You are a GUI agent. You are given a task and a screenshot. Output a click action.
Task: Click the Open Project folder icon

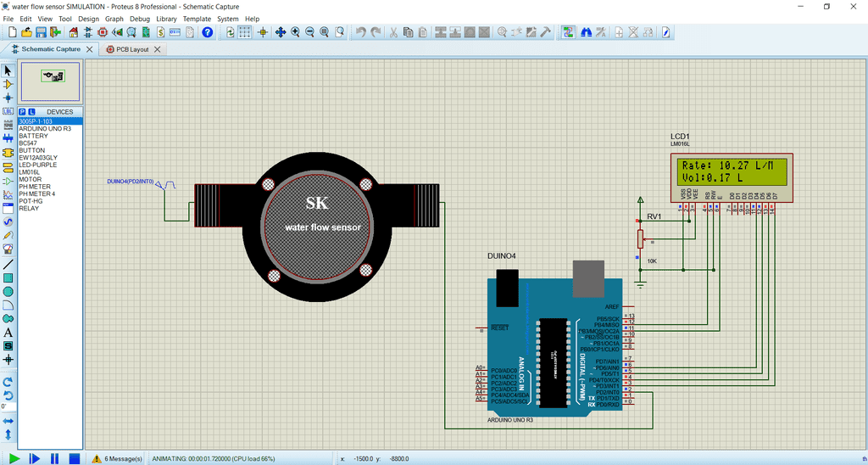click(x=27, y=32)
